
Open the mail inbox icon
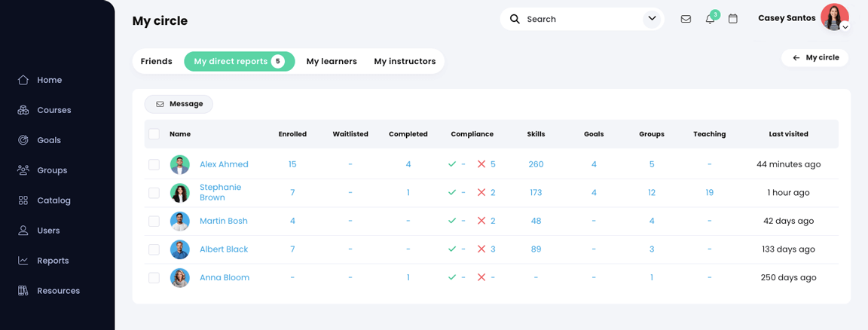click(686, 19)
